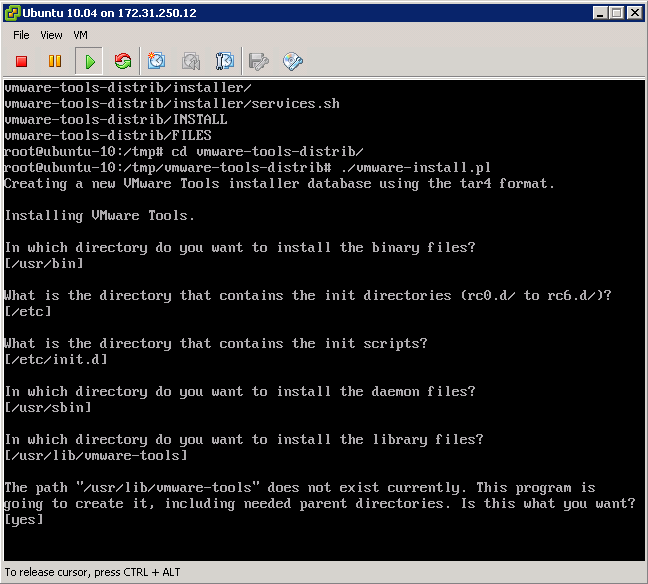This screenshot has height=584, width=648.
Task: Click the "[/usr/lib/vmware-tools]" path text
Action: coord(96,455)
